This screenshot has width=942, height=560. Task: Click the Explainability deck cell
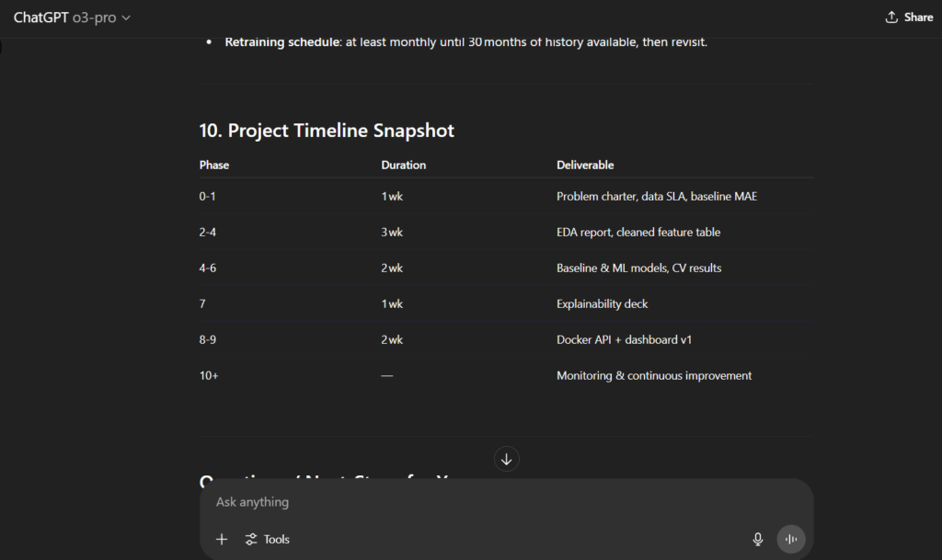tap(602, 304)
